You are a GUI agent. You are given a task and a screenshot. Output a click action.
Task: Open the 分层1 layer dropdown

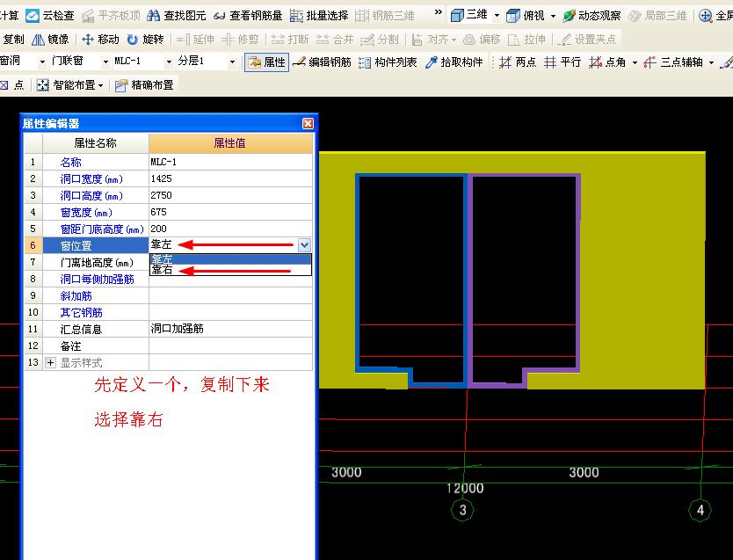pyautogui.click(x=233, y=62)
